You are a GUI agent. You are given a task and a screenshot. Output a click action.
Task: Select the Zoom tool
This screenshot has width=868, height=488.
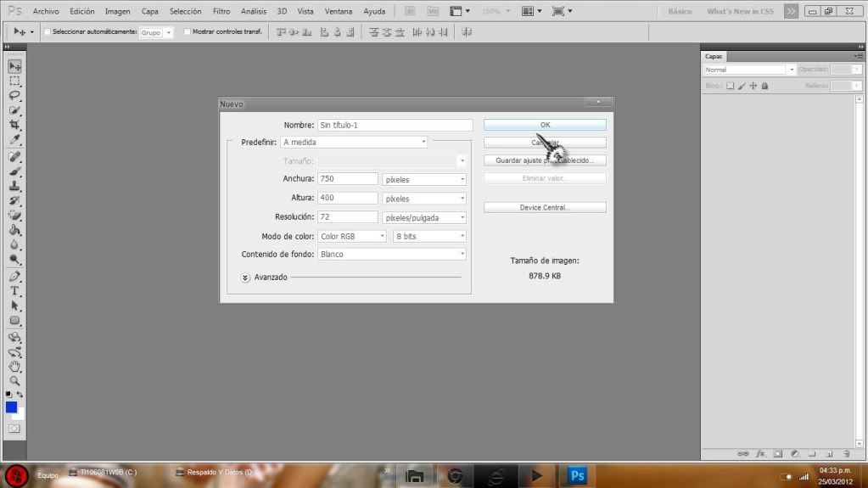14,381
